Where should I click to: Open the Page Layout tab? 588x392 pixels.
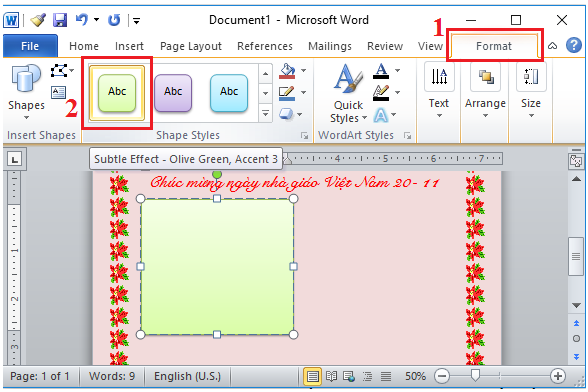click(x=191, y=46)
